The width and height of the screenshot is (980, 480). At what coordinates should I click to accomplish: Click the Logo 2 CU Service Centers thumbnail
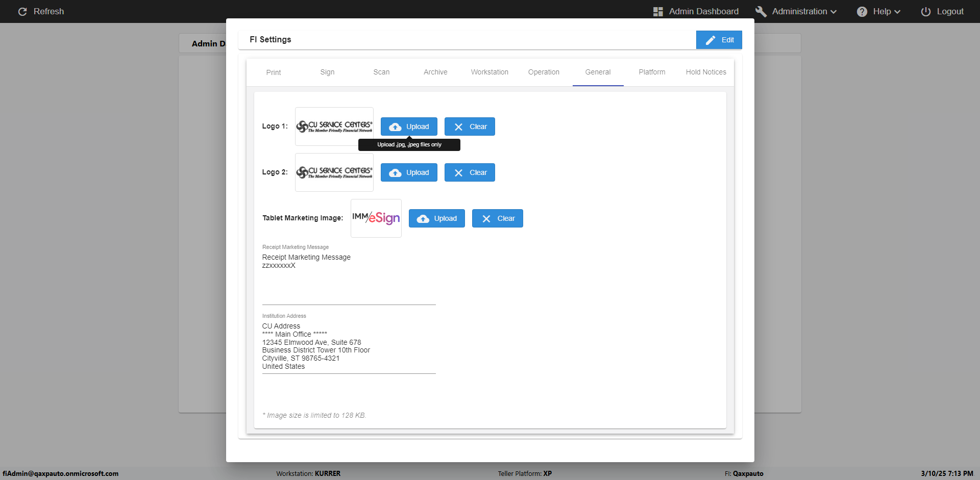coord(334,172)
